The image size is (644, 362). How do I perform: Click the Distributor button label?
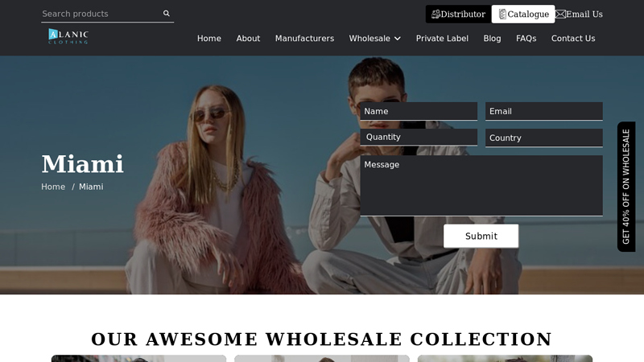pyautogui.click(x=463, y=14)
